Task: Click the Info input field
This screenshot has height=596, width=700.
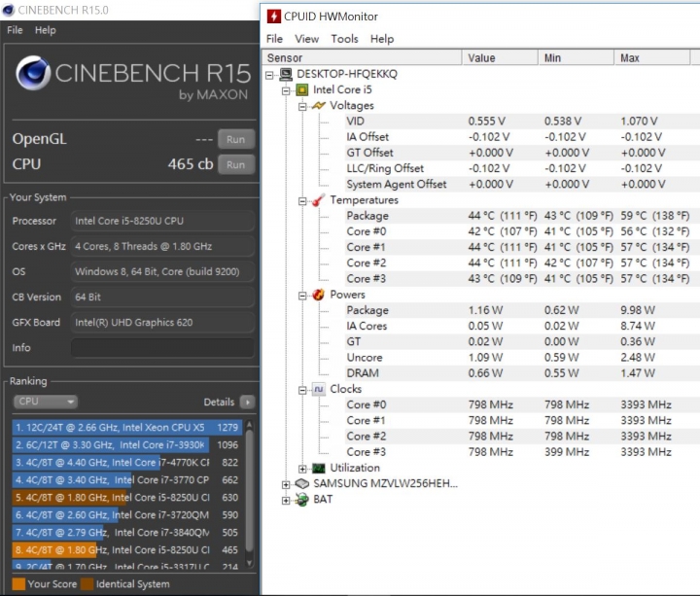Action: click(x=162, y=348)
